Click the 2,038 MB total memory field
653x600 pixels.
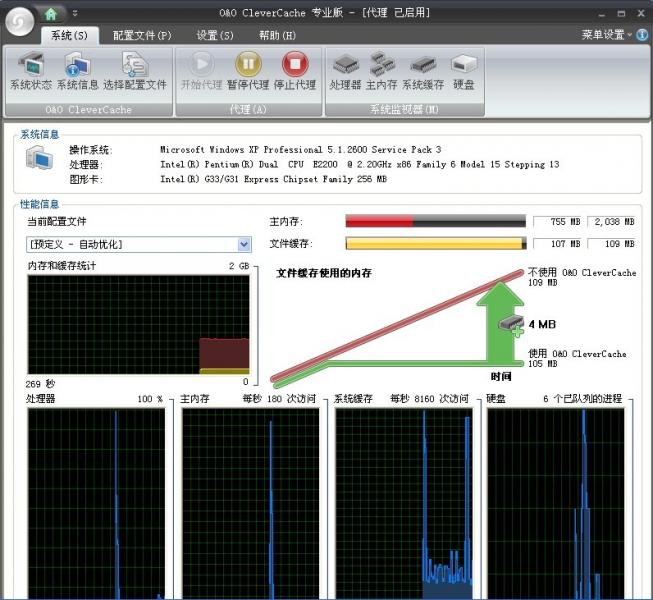[611, 222]
